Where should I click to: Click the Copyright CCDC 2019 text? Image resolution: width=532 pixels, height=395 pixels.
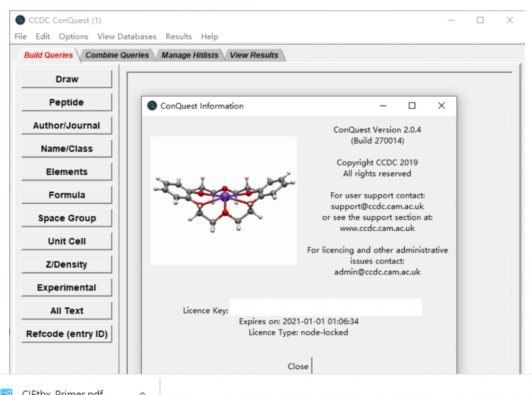[x=377, y=163]
